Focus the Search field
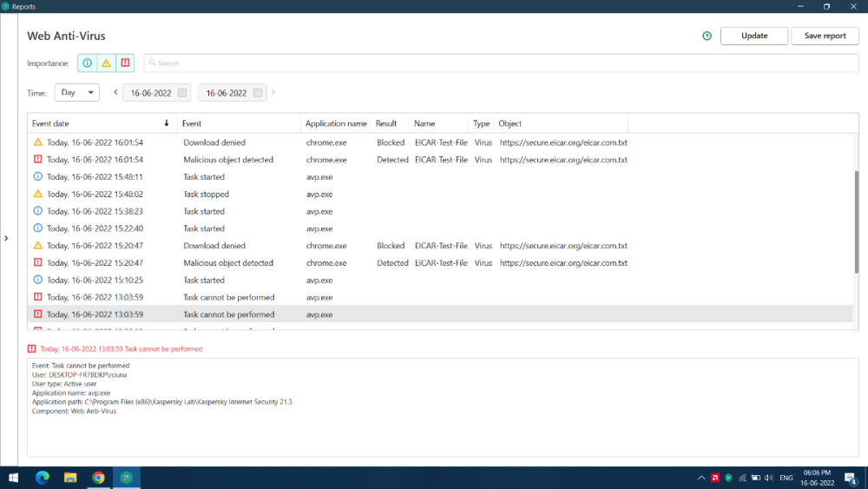The image size is (868, 489). coord(501,63)
